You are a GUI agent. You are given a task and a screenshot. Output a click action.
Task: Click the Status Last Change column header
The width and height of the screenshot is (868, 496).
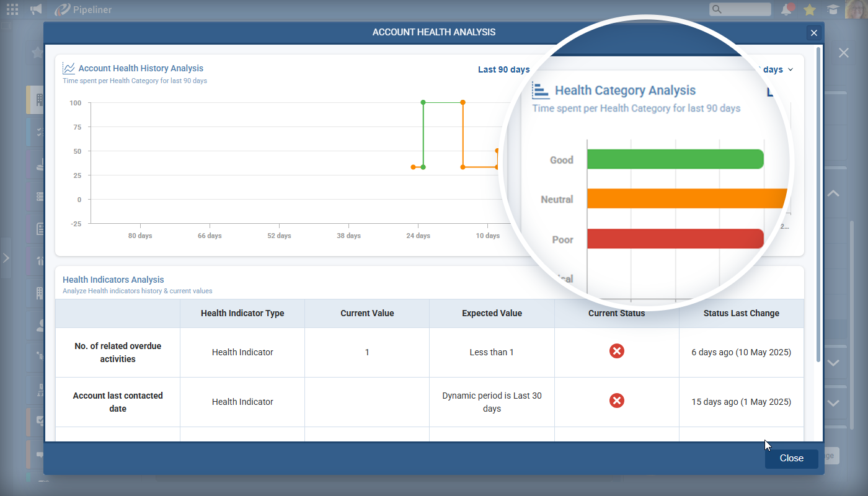click(x=741, y=313)
